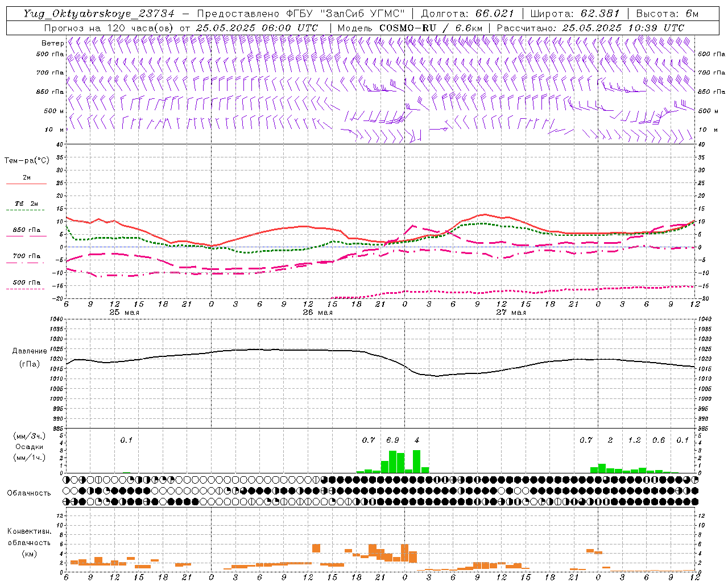The image size is (728, 582).
Task: Select the '4' precipitation total after 6.9
Action: pos(417,440)
